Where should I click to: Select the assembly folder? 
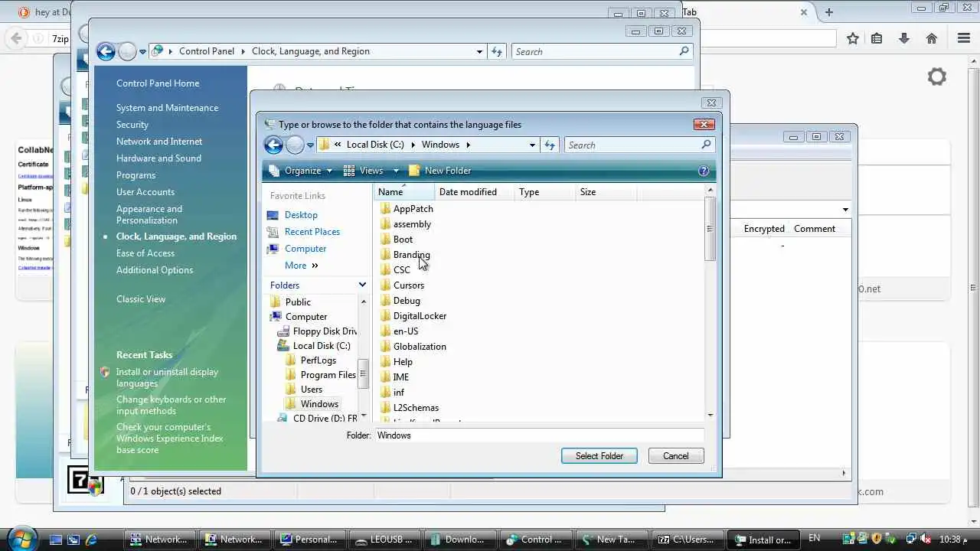point(406,224)
